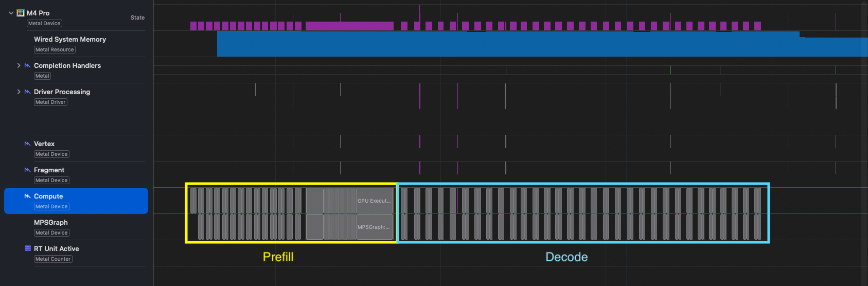
Task: Select the Compute track label
Action: point(48,196)
